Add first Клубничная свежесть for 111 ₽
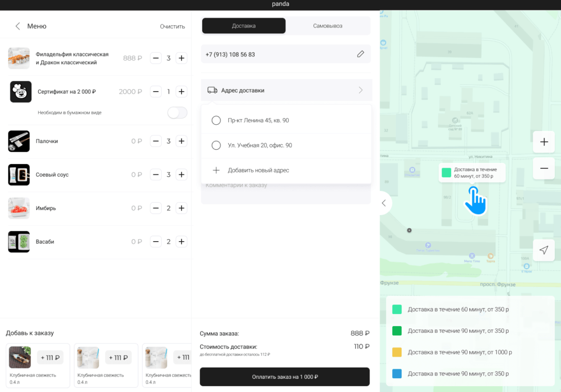The width and height of the screenshot is (561, 392). point(50,358)
